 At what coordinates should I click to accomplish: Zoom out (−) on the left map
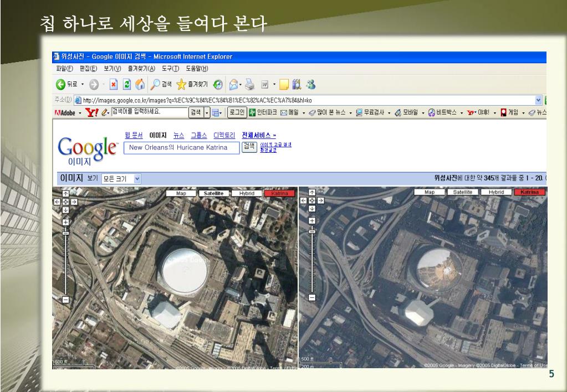(x=65, y=300)
